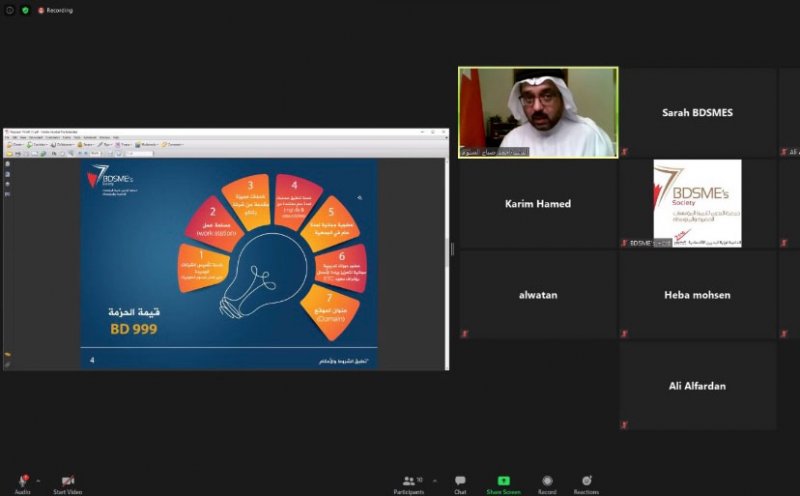Screen dimensions: 800x496
Task: Click the third navigation panel icon in Acrobat sidebar
Action: click(7, 184)
